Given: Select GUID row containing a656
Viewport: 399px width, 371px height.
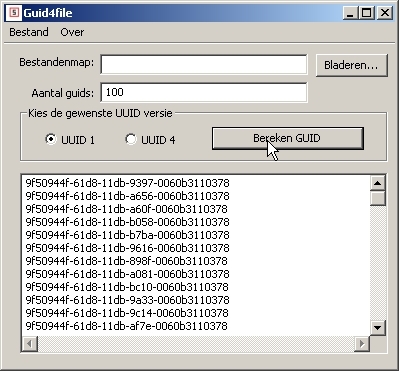Looking at the screenshot, I should pos(127,196).
